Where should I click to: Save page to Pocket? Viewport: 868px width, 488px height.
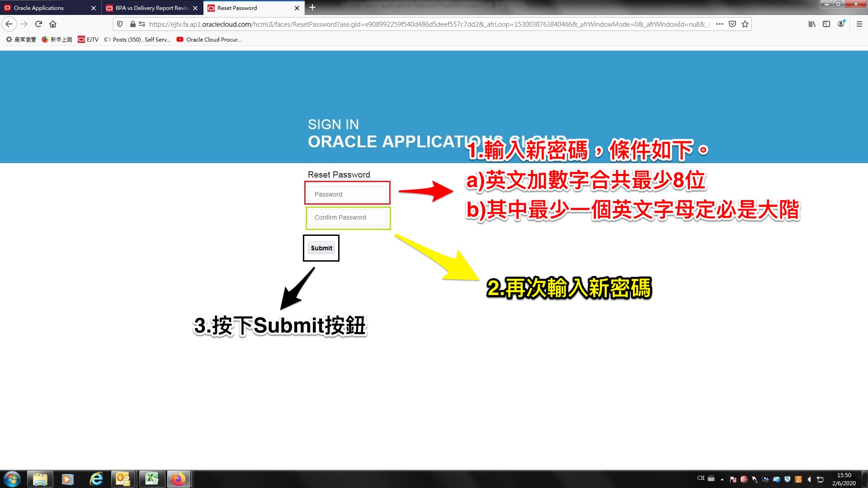pos(732,24)
